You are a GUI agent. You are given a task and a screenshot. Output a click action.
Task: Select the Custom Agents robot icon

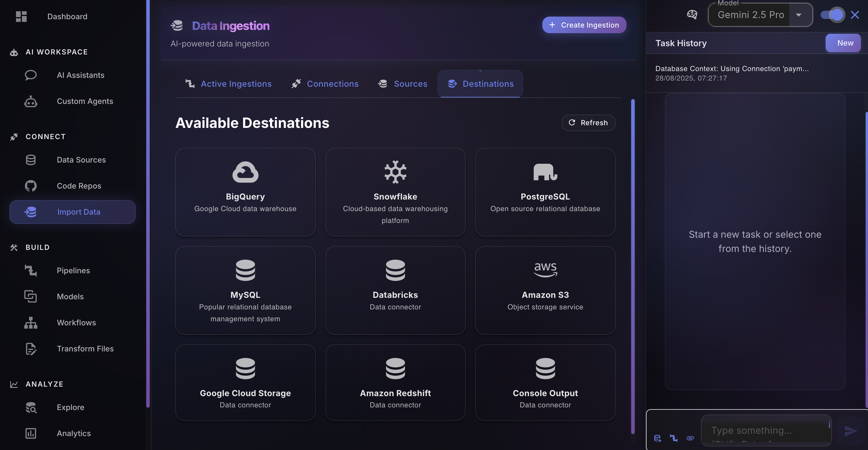[x=31, y=101]
